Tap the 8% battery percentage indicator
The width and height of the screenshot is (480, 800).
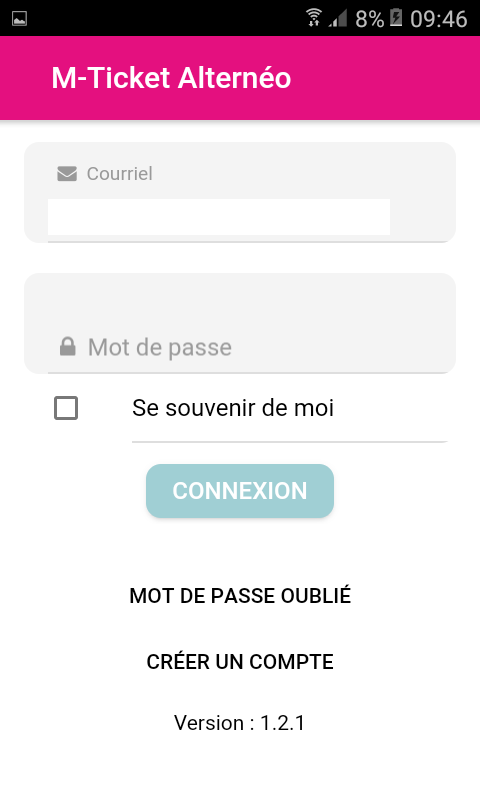pos(369,19)
